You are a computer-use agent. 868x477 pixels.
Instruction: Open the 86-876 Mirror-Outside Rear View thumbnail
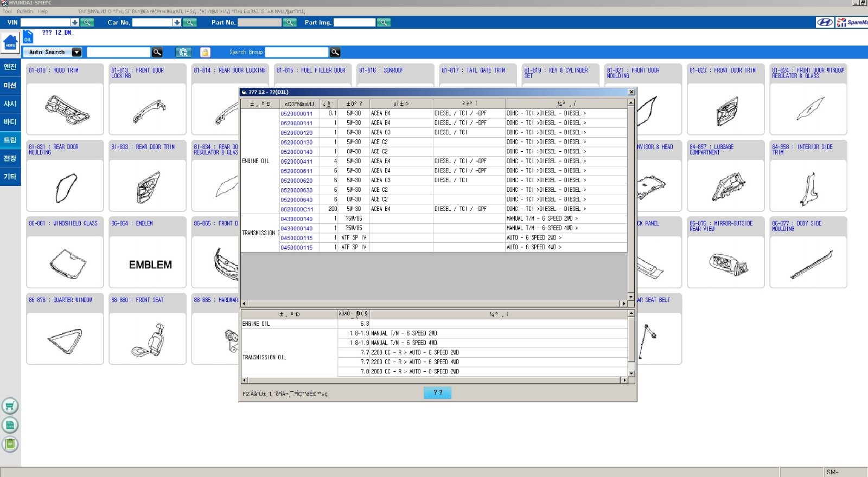click(726, 262)
